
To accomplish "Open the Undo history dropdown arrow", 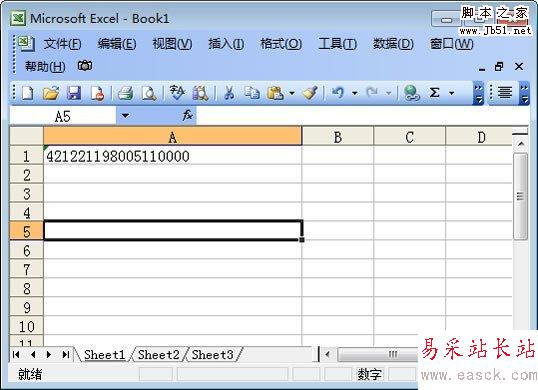I will tap(355, 93).
